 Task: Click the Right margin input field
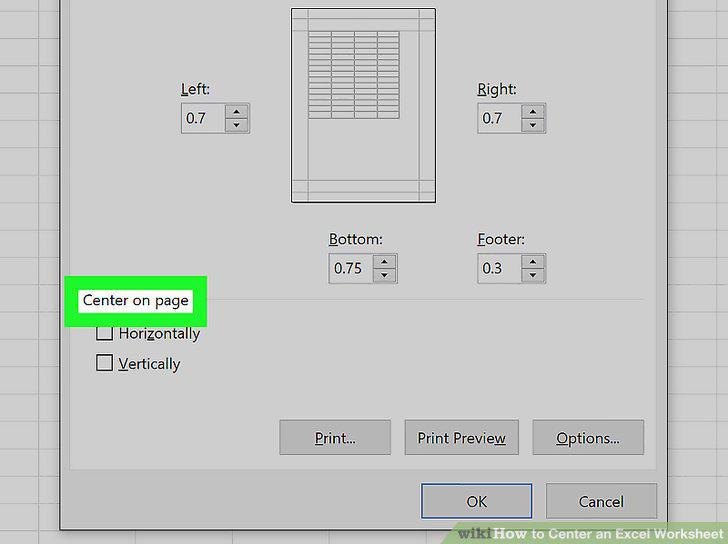click(x=500, y=118)
